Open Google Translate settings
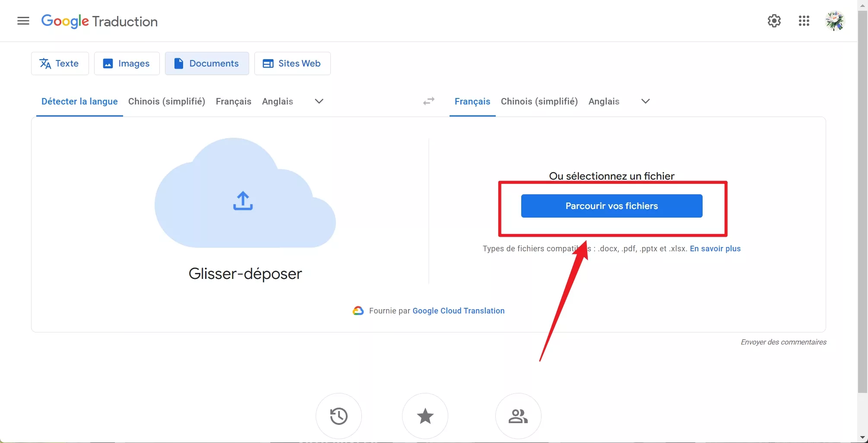The height and width of the screenshot is (443, 868). 774,21
